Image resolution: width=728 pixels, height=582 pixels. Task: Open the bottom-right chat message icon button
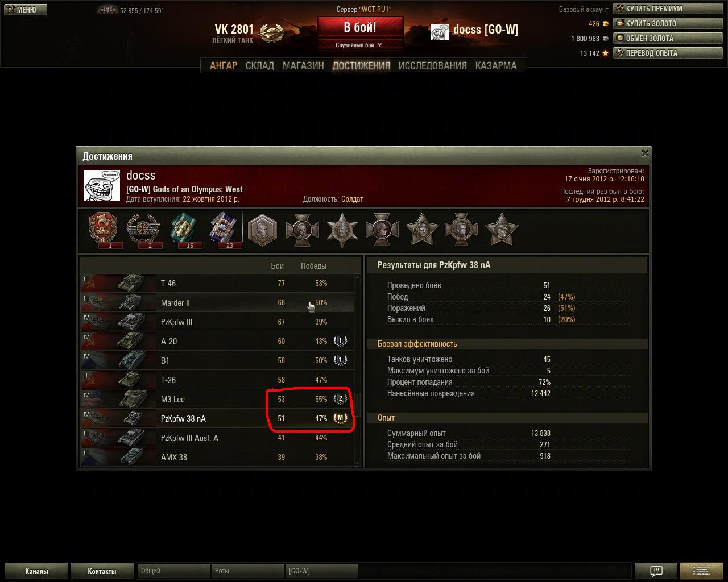(656, 571)
